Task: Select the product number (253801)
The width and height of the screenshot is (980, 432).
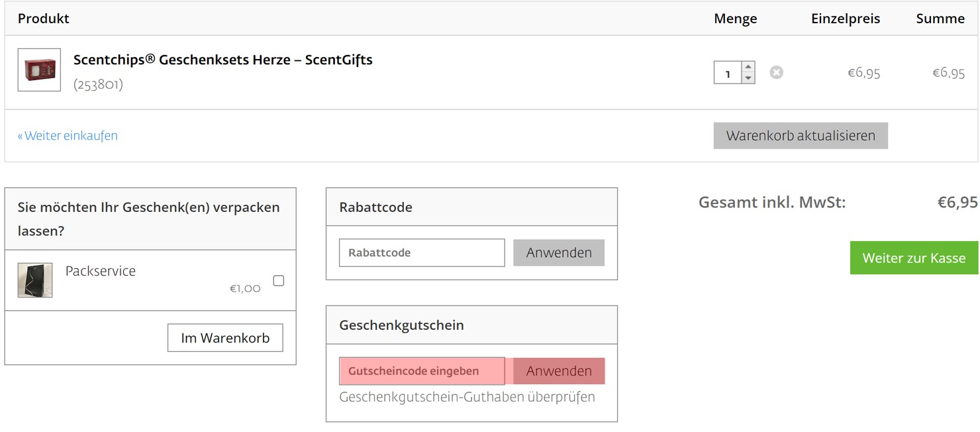Action: pos(98,85)
